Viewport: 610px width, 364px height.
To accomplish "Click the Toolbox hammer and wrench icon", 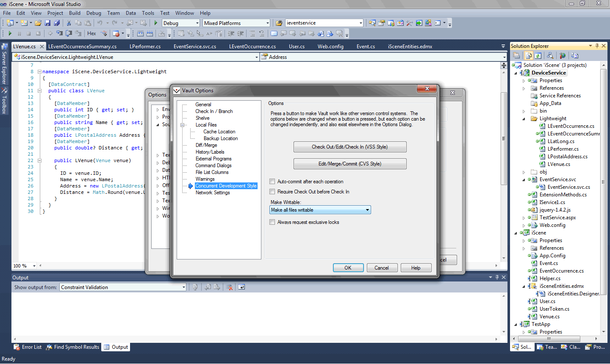I will click(x=409, y=23).
